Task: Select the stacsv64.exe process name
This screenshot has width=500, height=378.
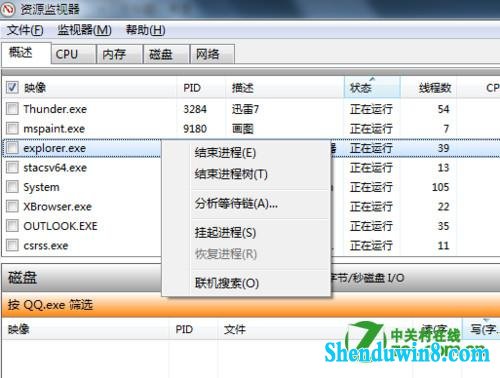Action: coord(55,168)
